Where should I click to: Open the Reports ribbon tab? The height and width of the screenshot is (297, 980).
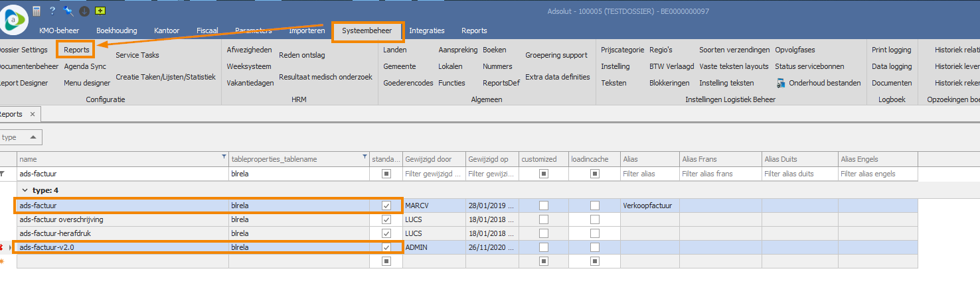tap(474, 30)
